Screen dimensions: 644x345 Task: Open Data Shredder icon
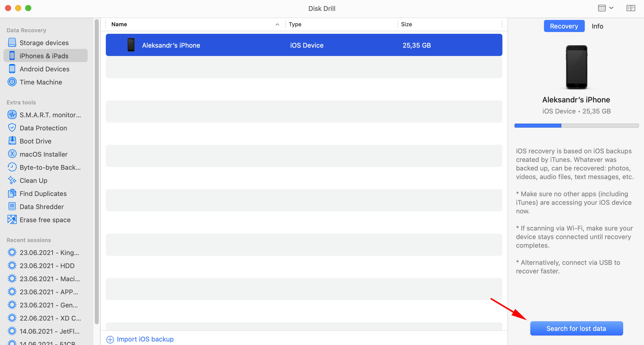pyautogui.click(x=12, y=207)
